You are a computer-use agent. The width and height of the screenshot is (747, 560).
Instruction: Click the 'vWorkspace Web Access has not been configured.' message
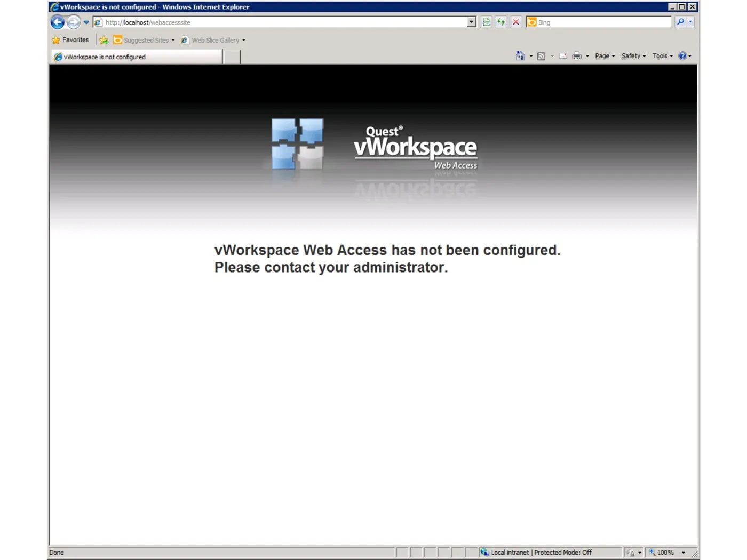(x=387, y=250)
